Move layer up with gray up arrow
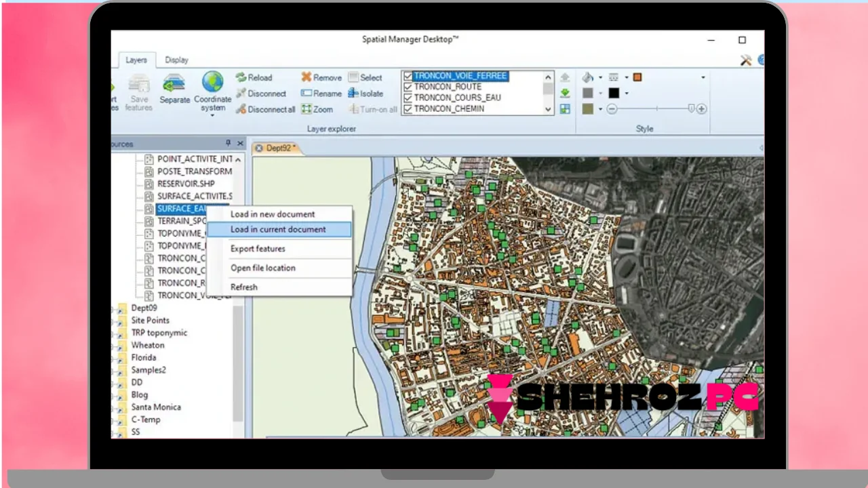This screenshot has height=488, width=868. click(565, 77)
